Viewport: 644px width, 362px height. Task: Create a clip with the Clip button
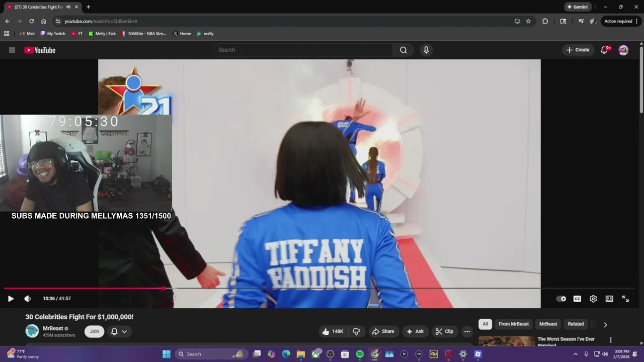[x=444, y=331]
